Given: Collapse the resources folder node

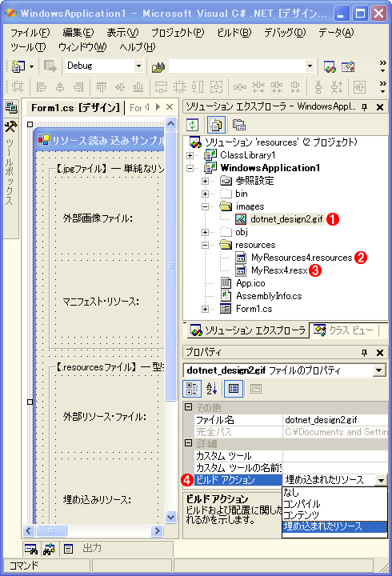Looking at the screenshot, I should (x=205, y=245).
